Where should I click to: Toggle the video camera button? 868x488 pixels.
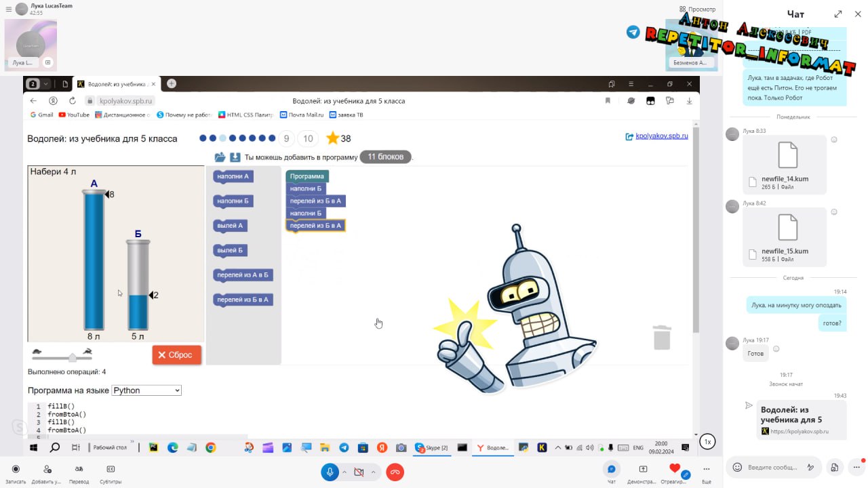pyautogui.click(x=359, y=472)
